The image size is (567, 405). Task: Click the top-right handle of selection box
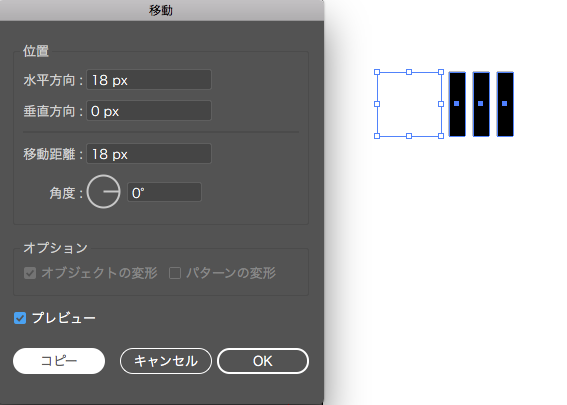tap(441, 72)
